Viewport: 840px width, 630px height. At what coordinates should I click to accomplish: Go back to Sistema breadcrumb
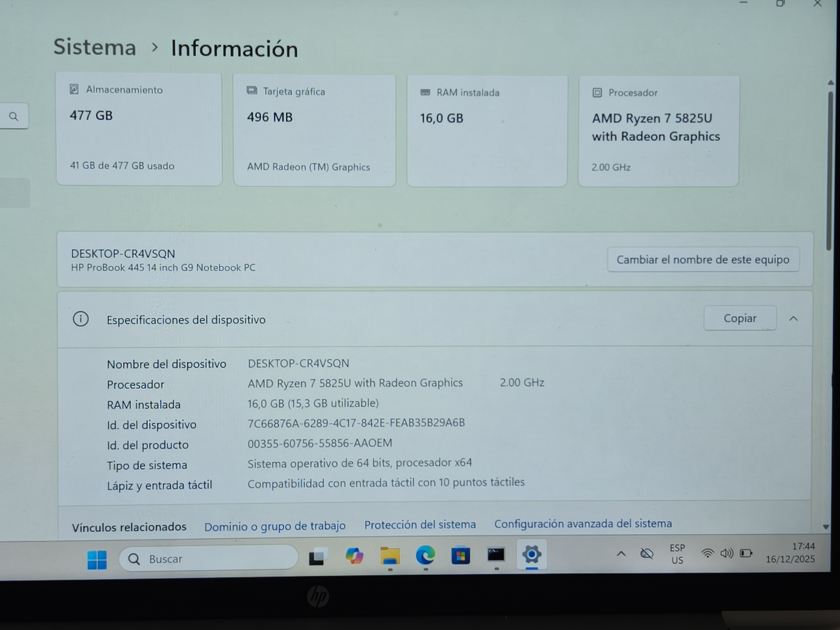click(x=95, y=47)
